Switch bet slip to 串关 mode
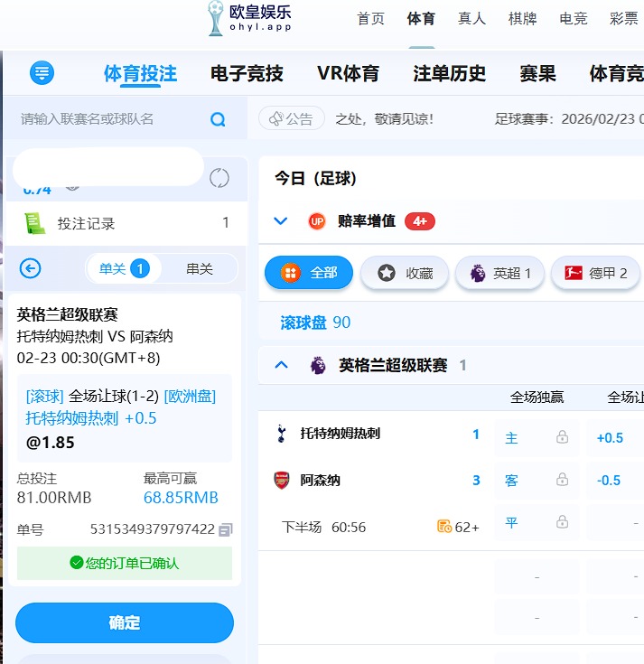644x664 pixels. pos(199,268)
